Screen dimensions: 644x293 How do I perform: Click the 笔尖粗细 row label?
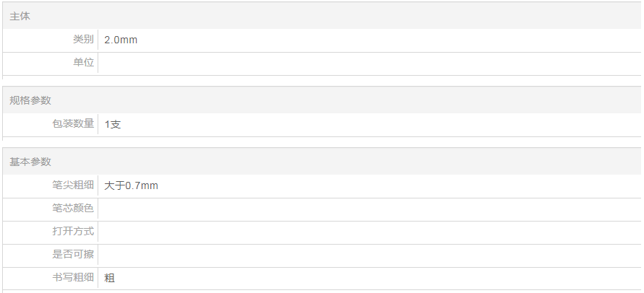[x=73, y=185]
